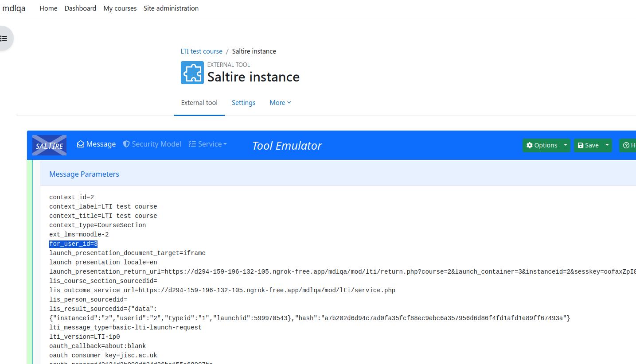Screen dimensions: 636x364
Task: Click the mdlqa site name
Action: pyautogui.click(x=14, y=8)
